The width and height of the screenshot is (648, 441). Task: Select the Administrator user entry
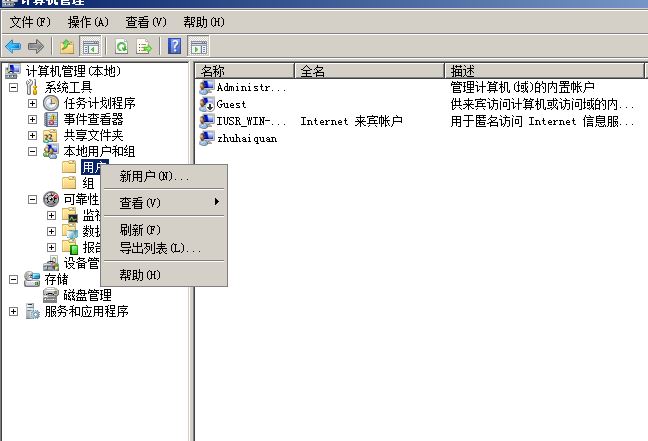[x=251, y=87]
